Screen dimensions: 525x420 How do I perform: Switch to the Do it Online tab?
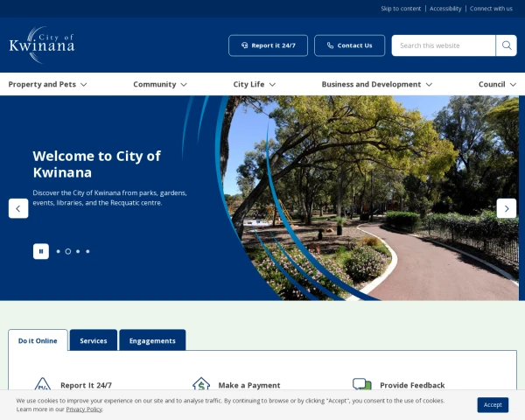[x=38, y=340]
